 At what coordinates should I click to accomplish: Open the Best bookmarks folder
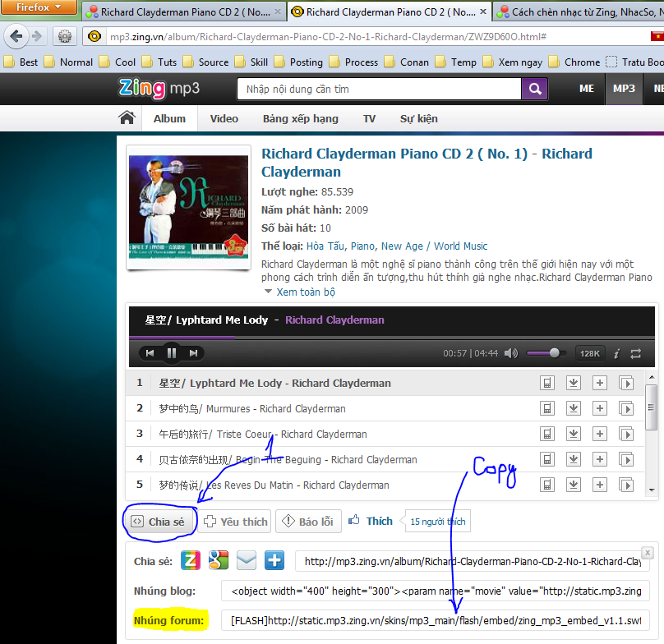pos(21,62)
